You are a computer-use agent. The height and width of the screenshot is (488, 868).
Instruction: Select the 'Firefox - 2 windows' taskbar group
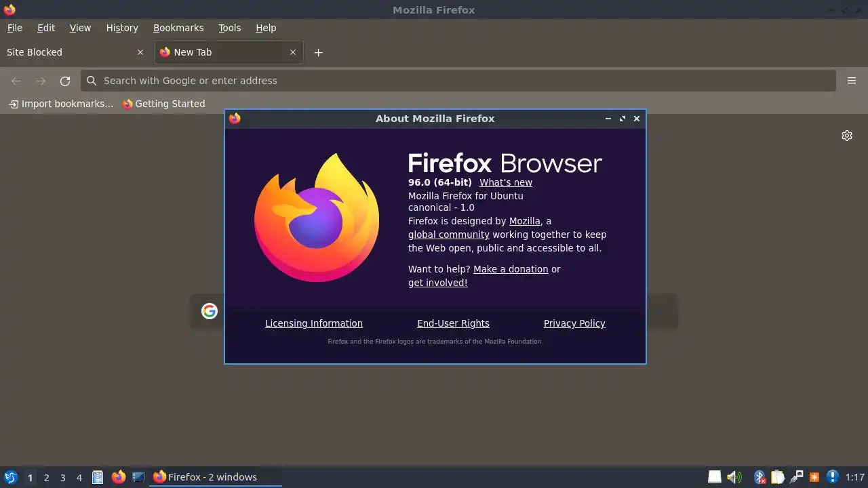coord(216,477)
